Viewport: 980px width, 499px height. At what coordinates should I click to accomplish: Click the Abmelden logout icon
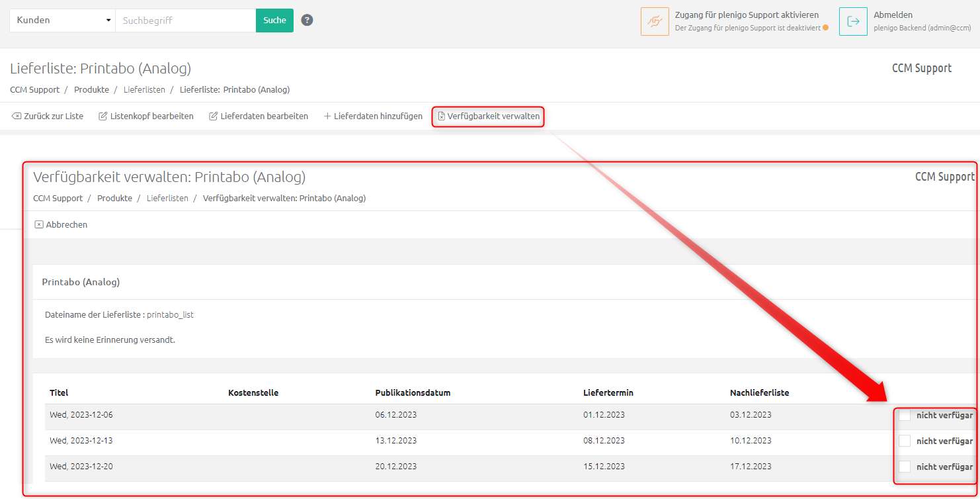click(853, 21)
